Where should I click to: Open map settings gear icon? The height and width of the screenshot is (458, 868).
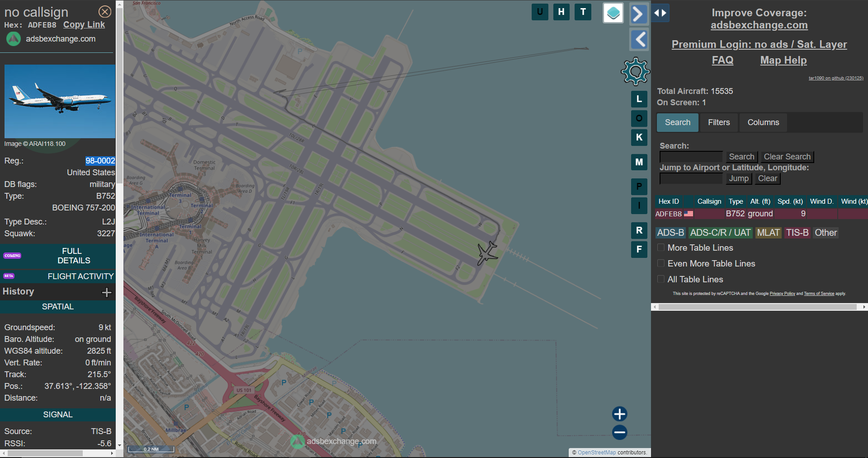635,71
